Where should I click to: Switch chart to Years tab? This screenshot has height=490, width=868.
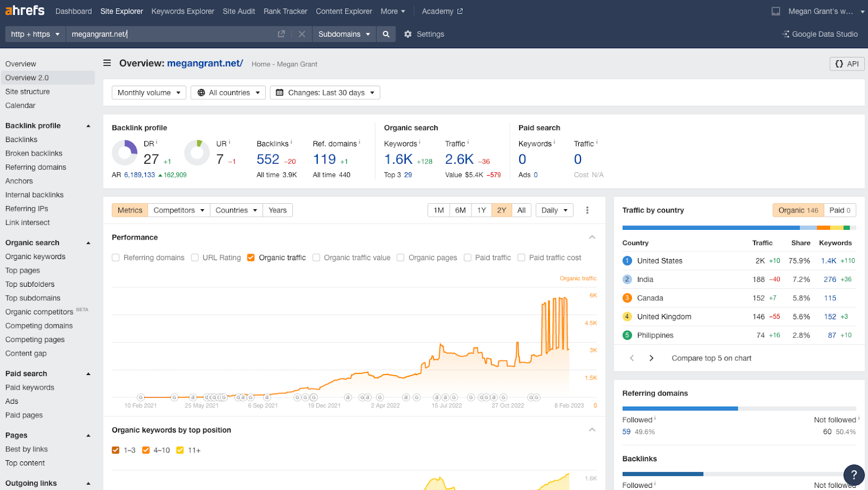tap(278, 210)
